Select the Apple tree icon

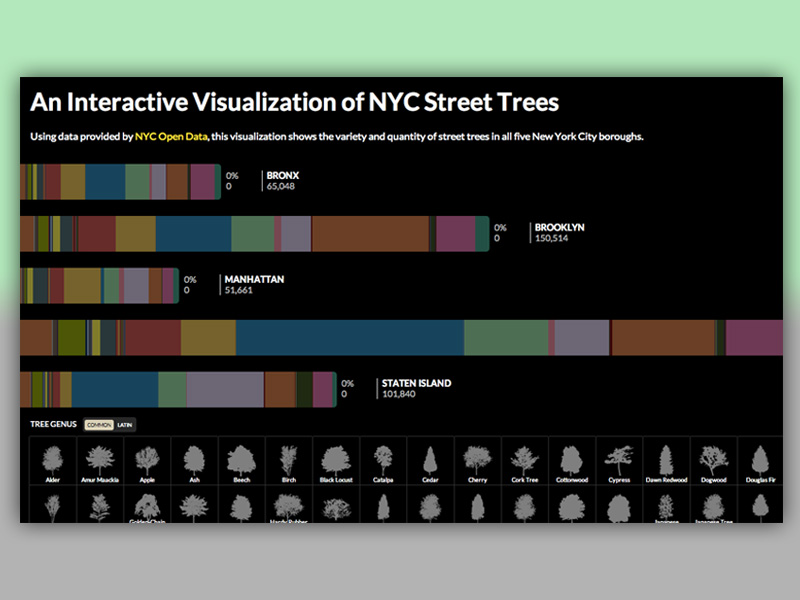click(147, 460)
